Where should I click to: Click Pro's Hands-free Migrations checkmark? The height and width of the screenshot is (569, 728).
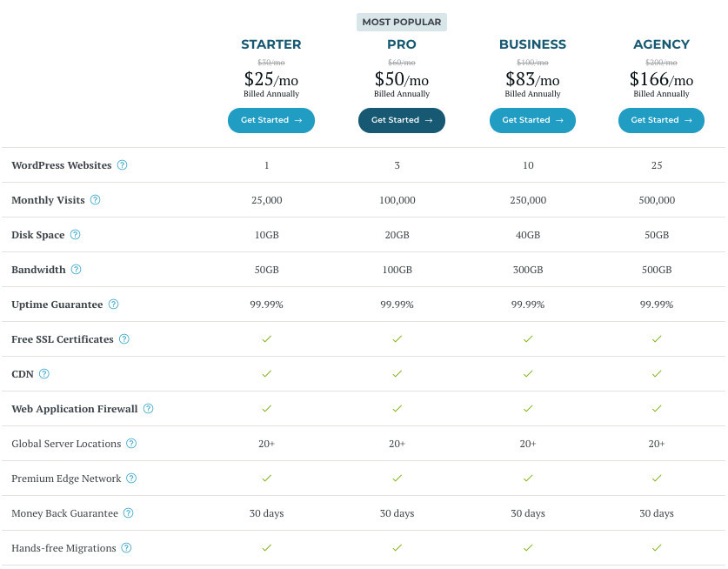[x=397, y=548]
